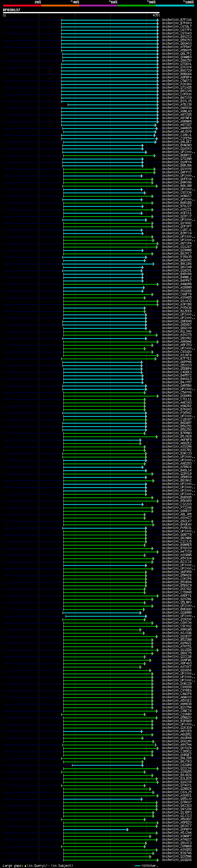
Task: Select hit label UniRef100_O01666
Action: (176, 291)
